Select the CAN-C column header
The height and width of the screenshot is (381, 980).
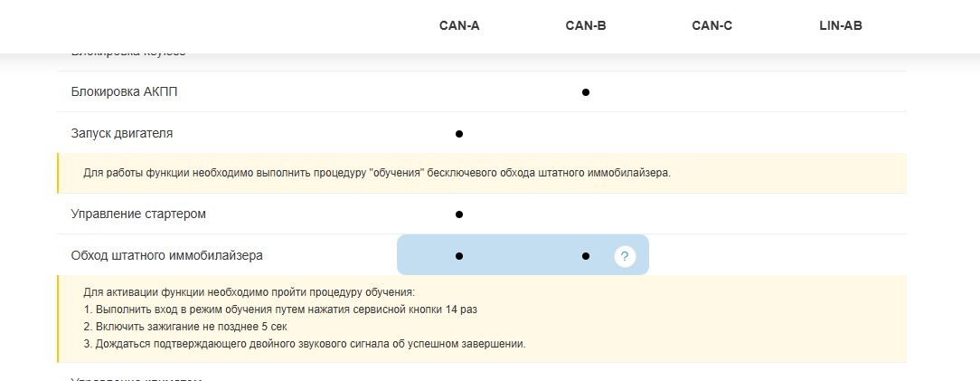tap(711, 26)
